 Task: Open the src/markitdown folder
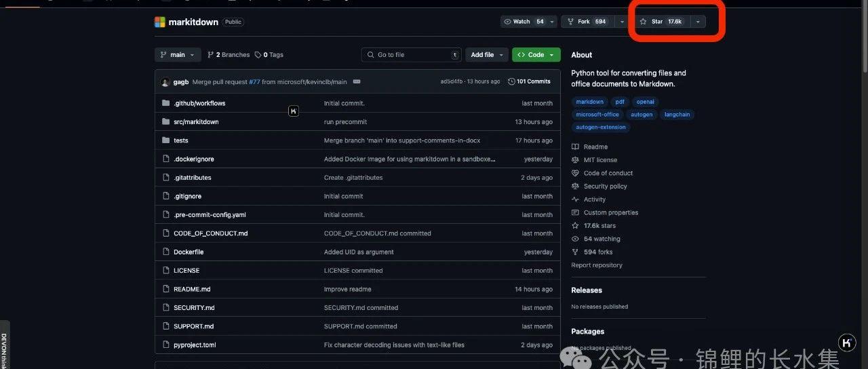click(196, 122)
